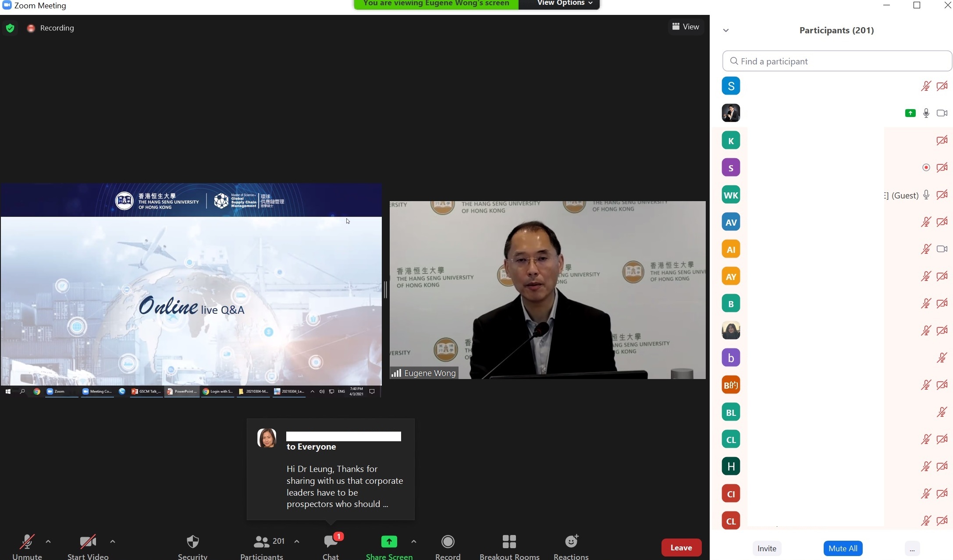The height and width of the screenshot is (560, 953).
Task: Click the panel divider beside the shared screen
Action: click(x=385, y=290)
